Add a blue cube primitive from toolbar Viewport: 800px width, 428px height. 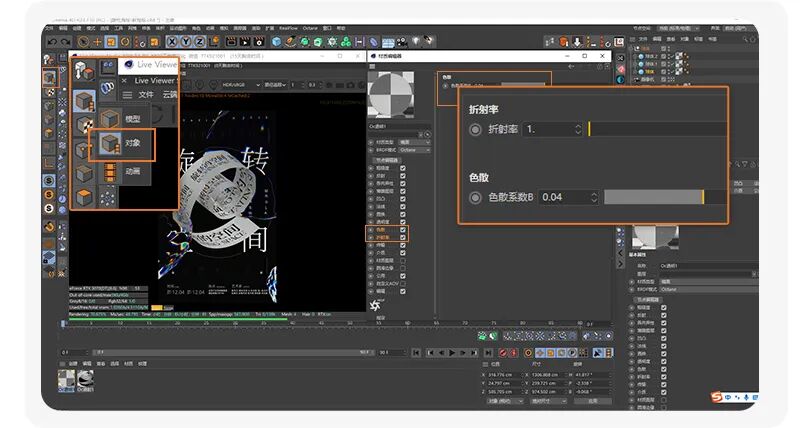coord(277,42)
